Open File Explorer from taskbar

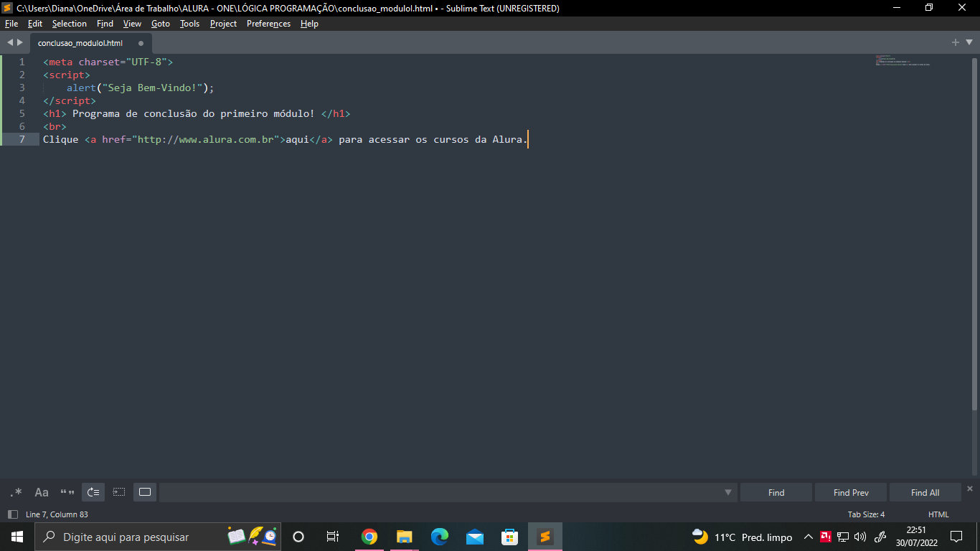pos(405,537)
